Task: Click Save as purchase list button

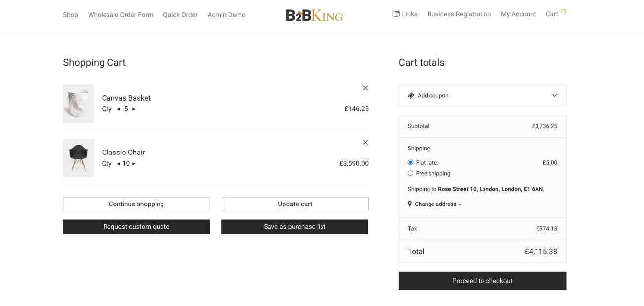Action: click(295, 227)
